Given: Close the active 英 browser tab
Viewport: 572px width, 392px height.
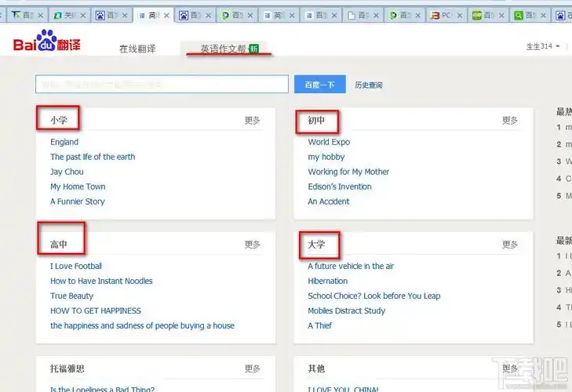Looking at the screenshot, I should (168, 15).
